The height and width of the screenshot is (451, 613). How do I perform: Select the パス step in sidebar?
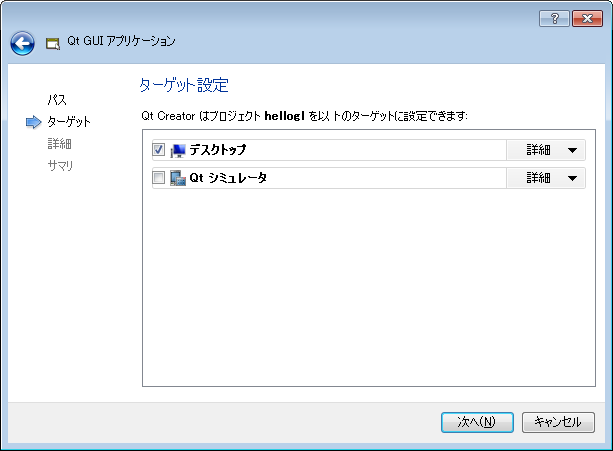click(57, 100)
